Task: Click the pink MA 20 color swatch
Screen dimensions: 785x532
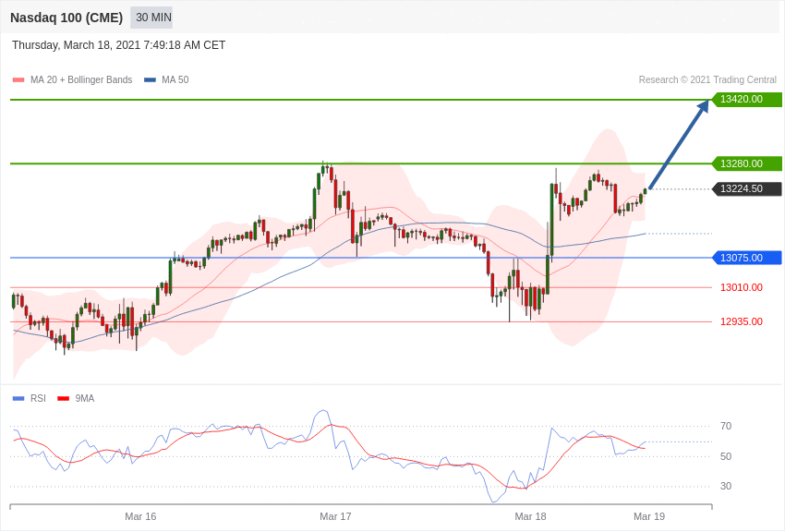Action: [18, 80]
